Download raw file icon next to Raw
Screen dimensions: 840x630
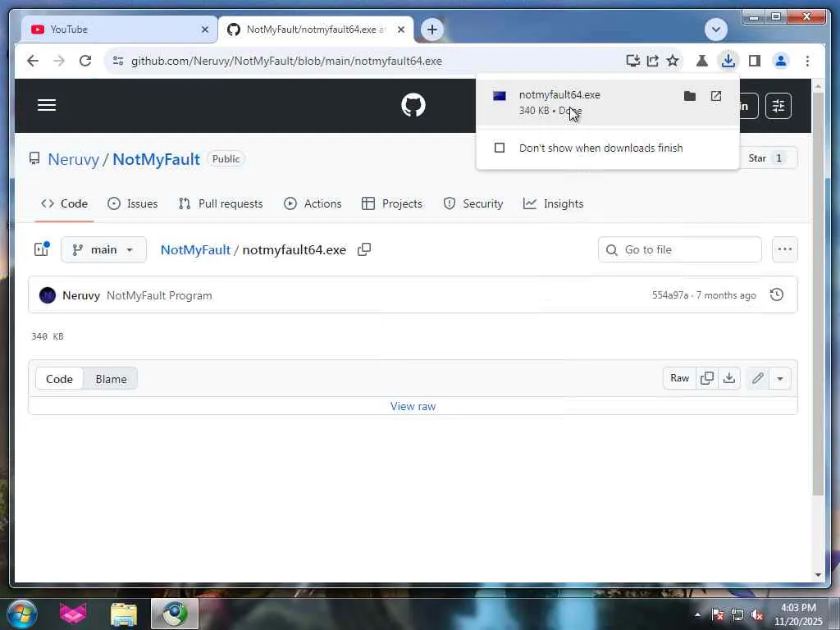coord(729,378)
